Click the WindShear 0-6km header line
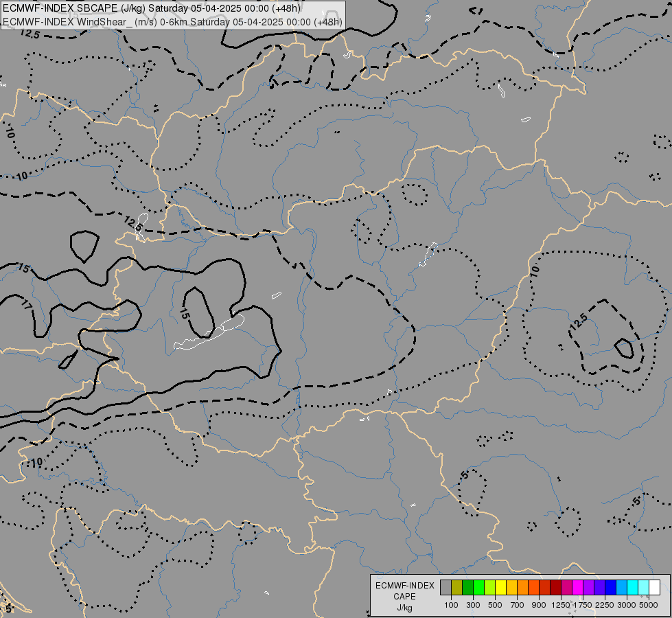 [173, 21]
